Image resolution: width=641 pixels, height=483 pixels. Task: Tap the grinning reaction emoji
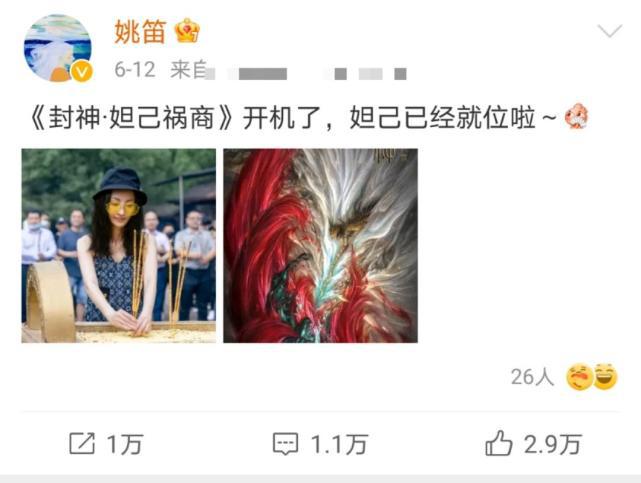click(605, 376)
